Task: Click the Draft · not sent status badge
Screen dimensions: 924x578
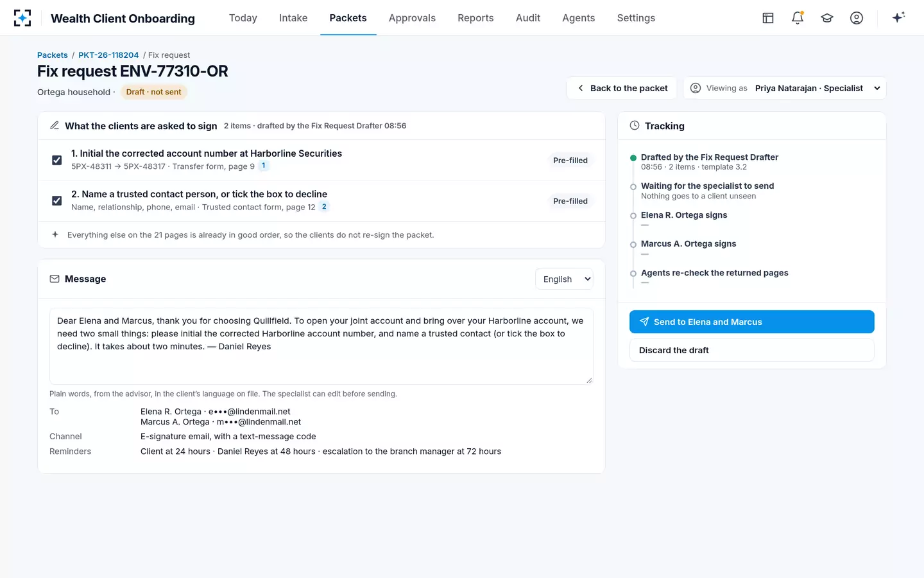Action: [153, 92]
